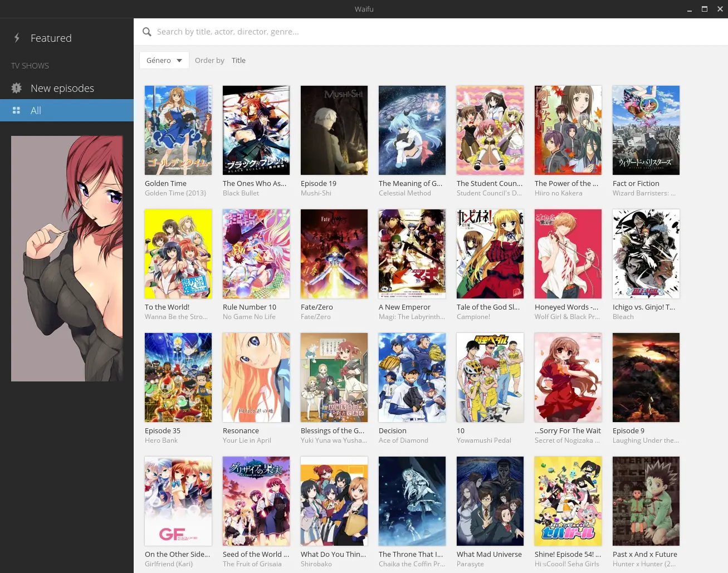Open the Your Lie in April poster
The width and height of the screenshot is (728, 573).
pos(256,378)
